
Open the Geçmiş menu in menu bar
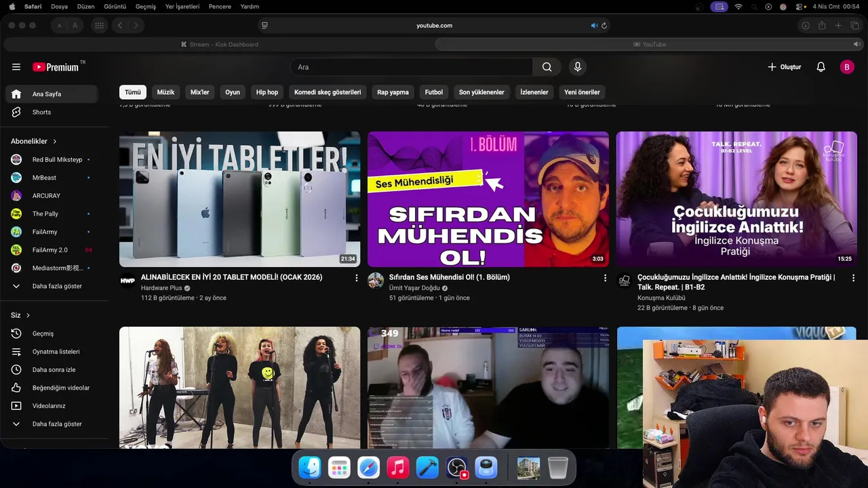[x=146, y=7]
